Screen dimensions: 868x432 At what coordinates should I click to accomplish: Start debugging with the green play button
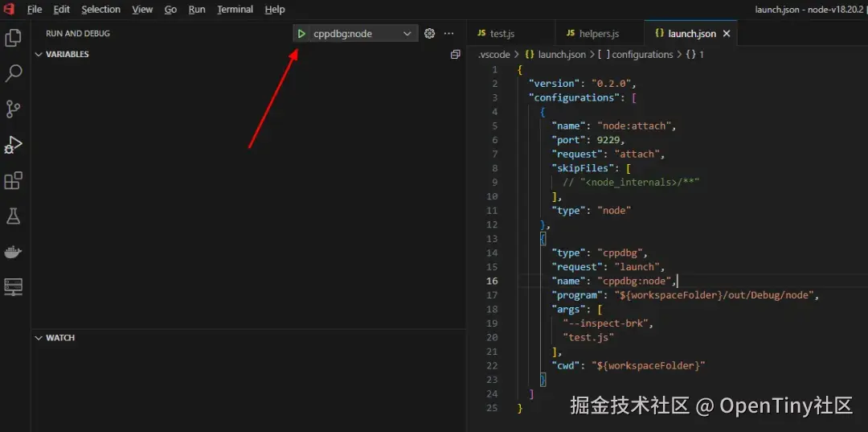[x=301, y=34]
